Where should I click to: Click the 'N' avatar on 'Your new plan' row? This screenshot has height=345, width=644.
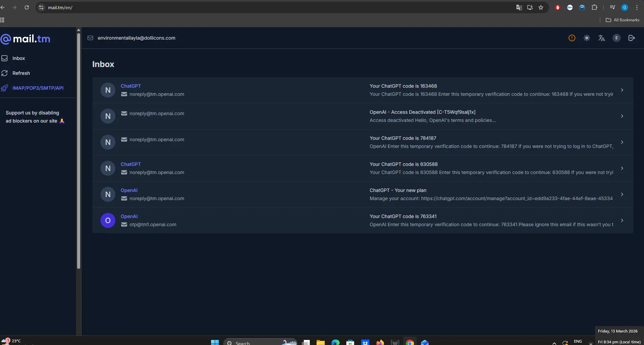[x=108, y=194]
